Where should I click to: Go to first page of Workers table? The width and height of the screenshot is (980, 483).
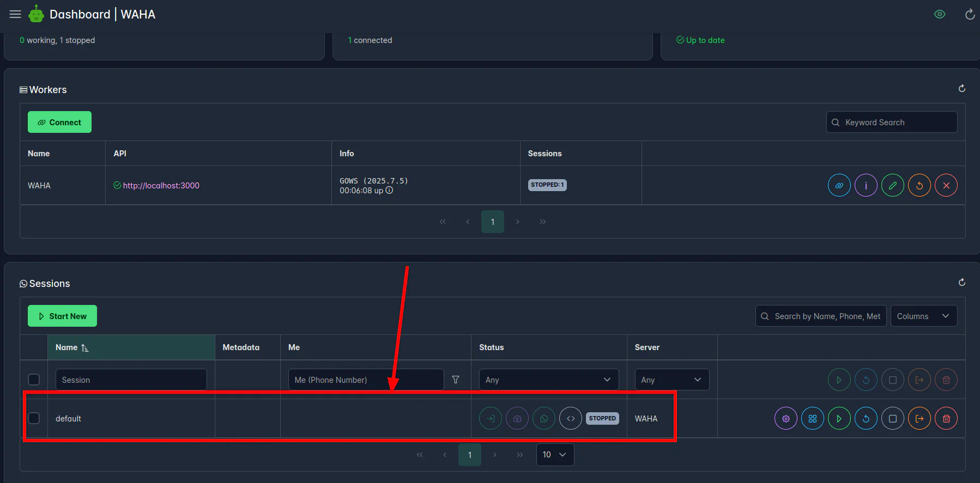(x=443, y=222)
